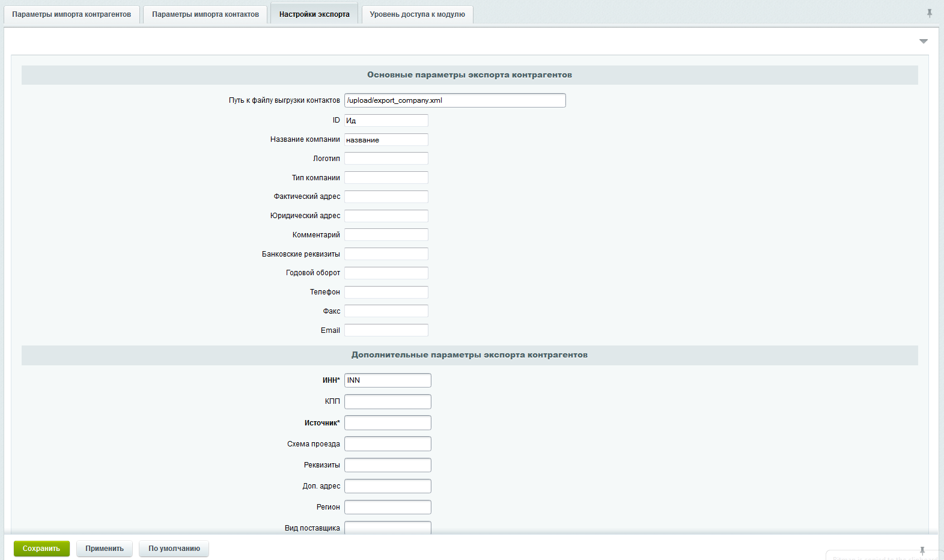The width and height of the screenshot is (944, 560).
Task: Pin the tab bar with top pin icon
Action: pos(929,13)
